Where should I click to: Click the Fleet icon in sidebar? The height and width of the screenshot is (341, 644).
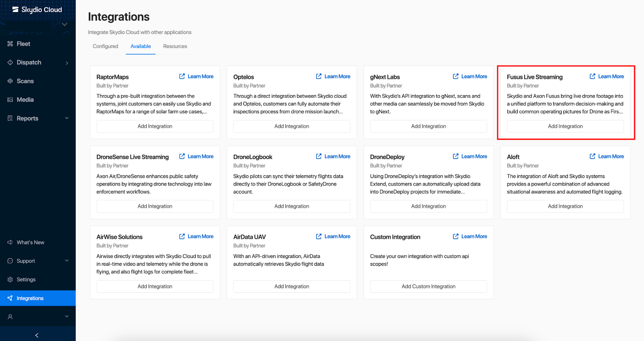tap(10, 44)
